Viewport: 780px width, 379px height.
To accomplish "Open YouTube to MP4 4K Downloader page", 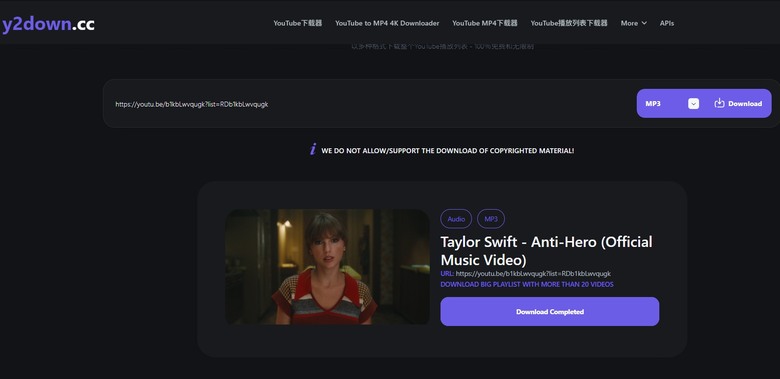I will [387, 23].
